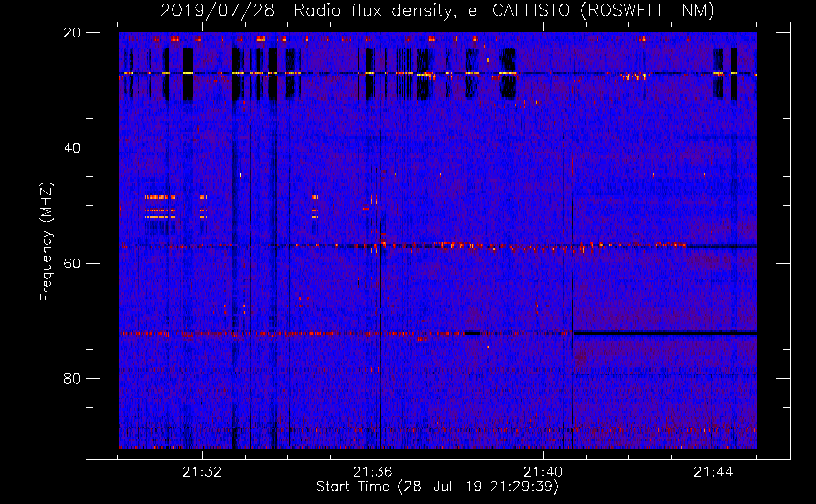Click the 21:40 time tick label
The width and height of the screenshot is (816, 504).
[543, 472]
